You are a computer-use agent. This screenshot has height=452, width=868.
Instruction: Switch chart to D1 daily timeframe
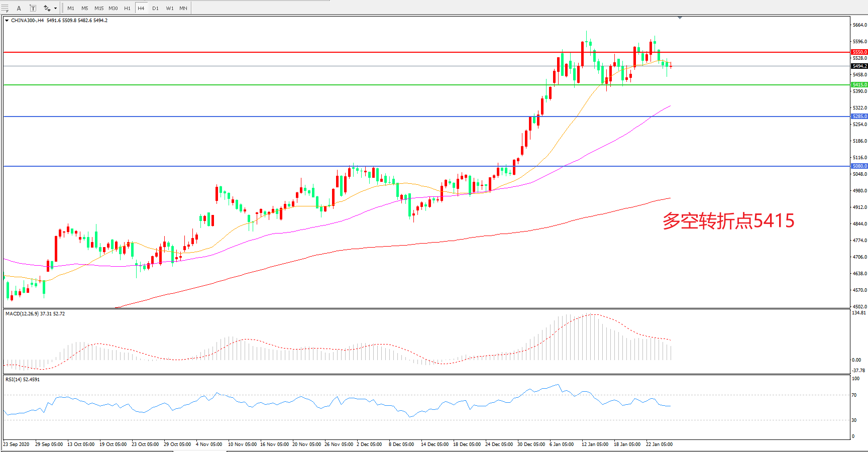(155, 8)
